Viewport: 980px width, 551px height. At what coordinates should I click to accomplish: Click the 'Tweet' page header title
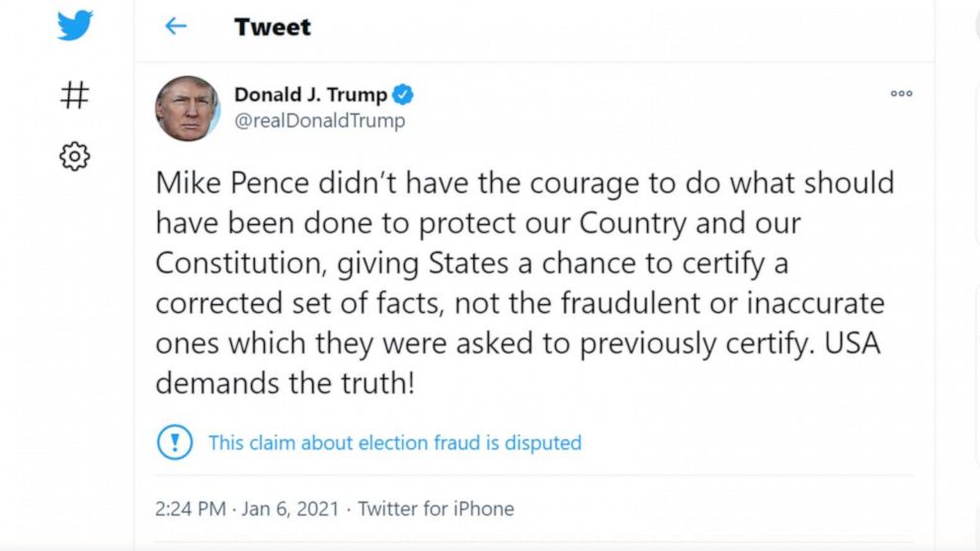click(272, 27)
